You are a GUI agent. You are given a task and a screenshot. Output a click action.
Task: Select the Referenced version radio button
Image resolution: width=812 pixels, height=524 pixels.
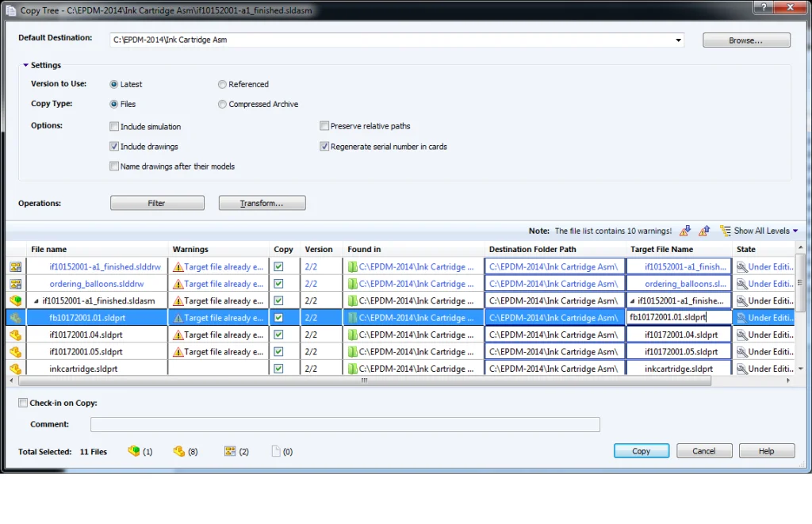point(222,83)
